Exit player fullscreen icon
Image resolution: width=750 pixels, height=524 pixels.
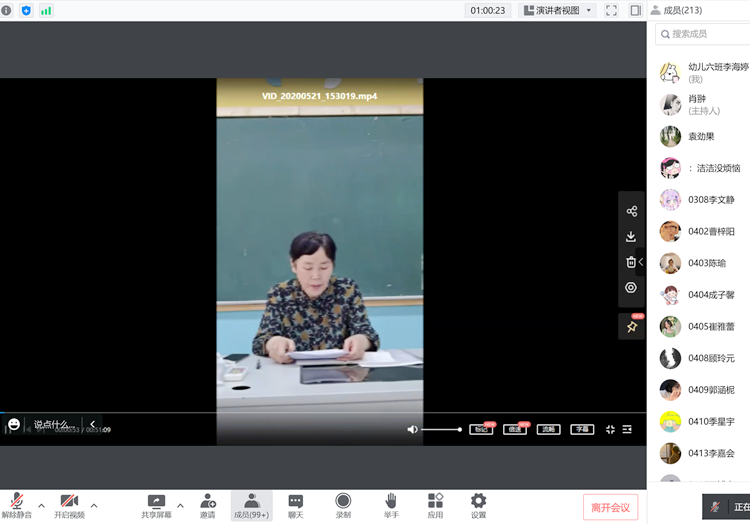point(610,429)
